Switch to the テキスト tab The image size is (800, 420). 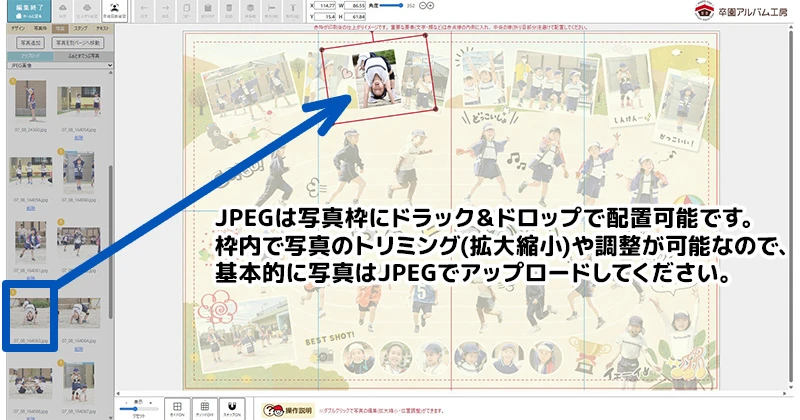102,30
